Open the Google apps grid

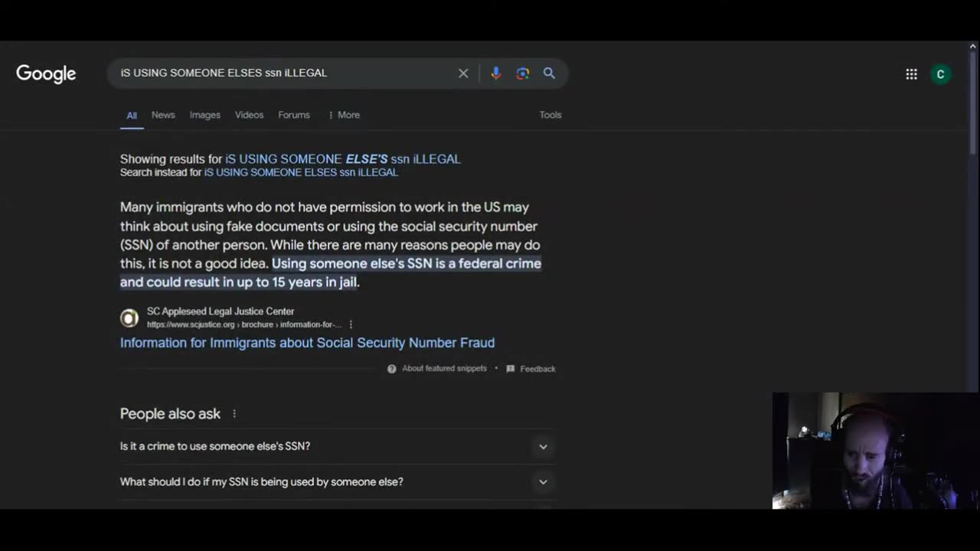[911, 74]
